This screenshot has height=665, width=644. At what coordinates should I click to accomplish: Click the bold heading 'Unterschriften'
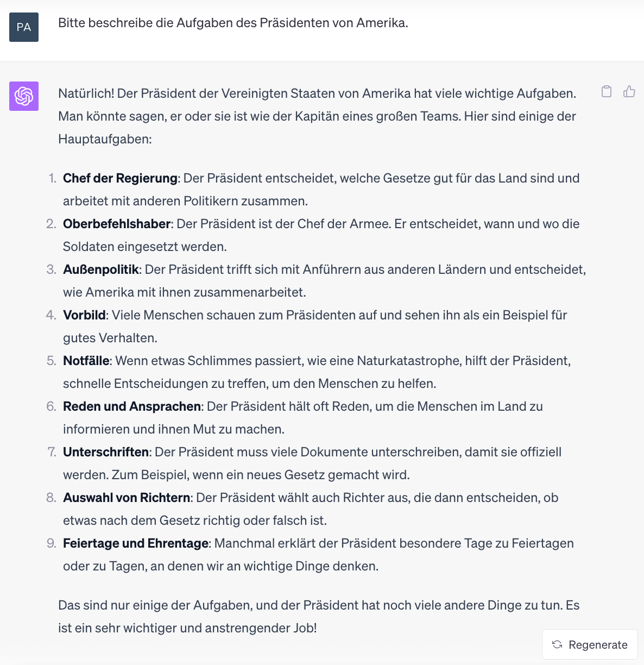click(106, 452)
